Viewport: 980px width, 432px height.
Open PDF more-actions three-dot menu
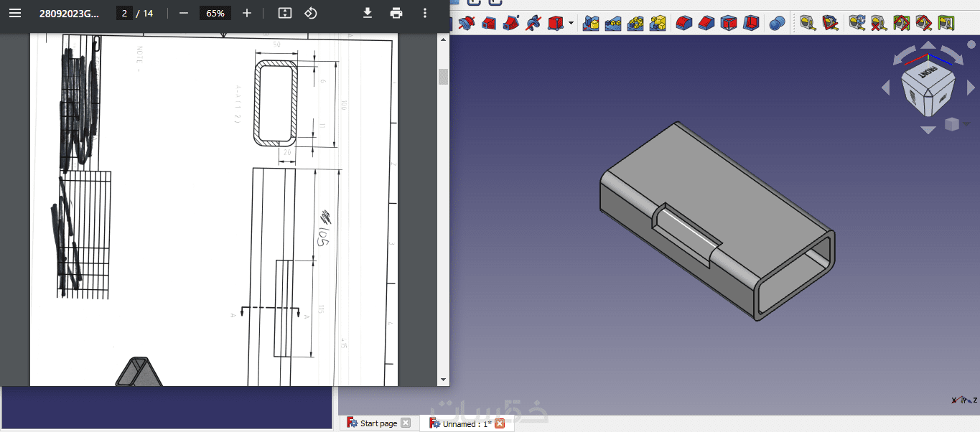click(425, 13)
